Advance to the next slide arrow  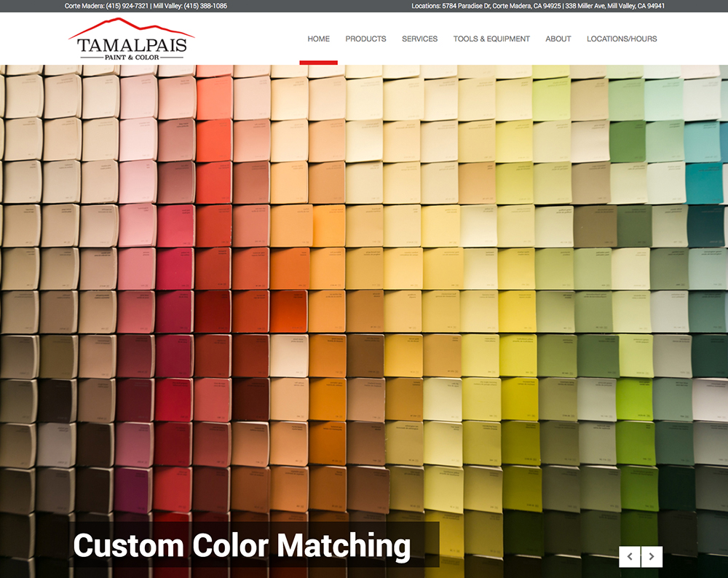click(652, 557)
